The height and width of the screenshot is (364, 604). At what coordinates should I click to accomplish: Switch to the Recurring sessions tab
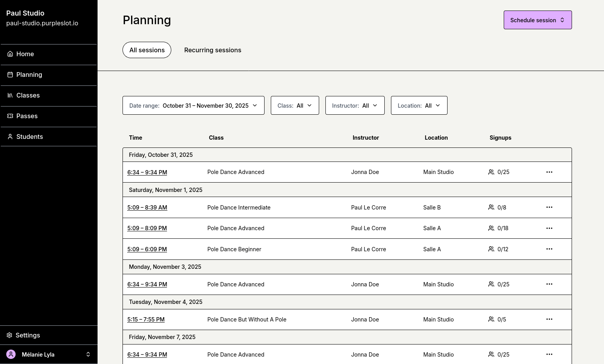213,50
